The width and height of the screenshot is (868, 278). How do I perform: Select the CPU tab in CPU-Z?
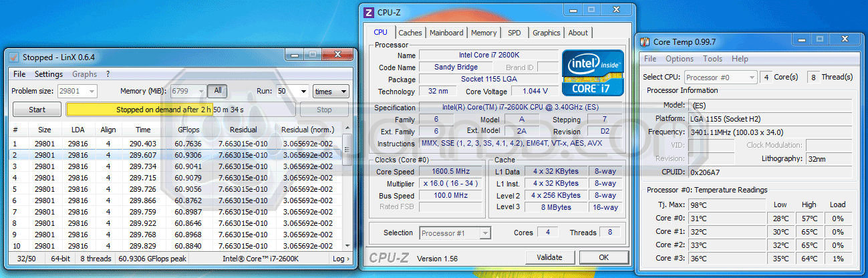[380, 31]
